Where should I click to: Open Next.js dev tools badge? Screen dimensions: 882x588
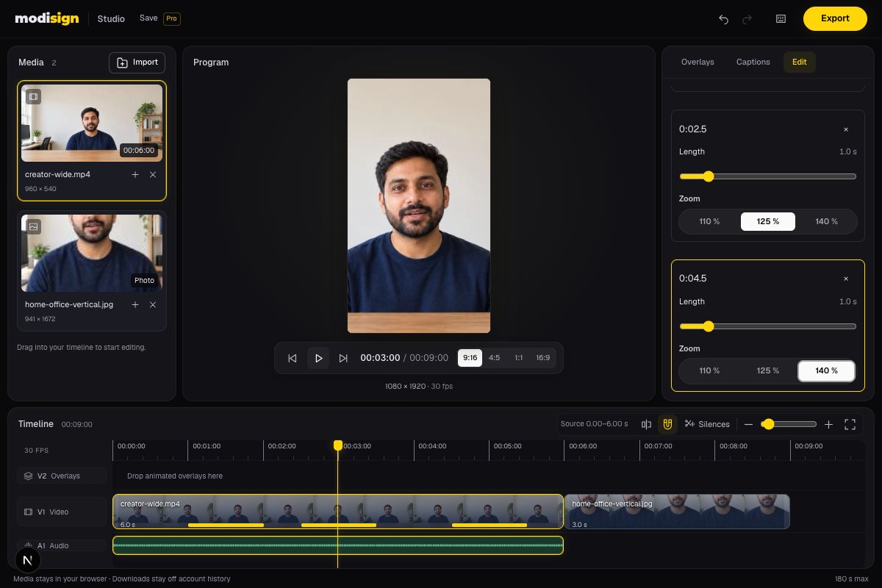28,560
